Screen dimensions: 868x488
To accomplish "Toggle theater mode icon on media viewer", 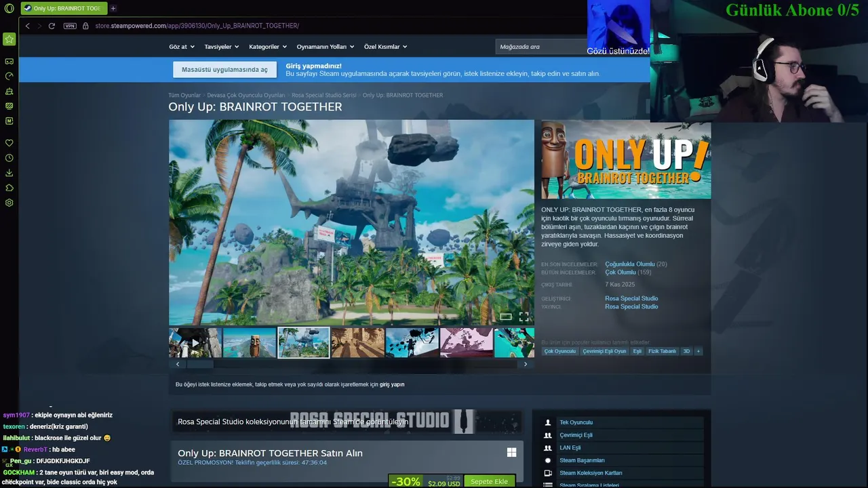I will 506,317.
